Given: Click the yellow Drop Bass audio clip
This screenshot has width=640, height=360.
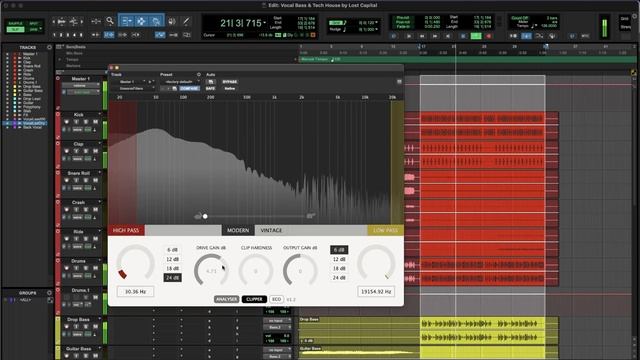Looking at the screenshot, I should pos(482,331).
